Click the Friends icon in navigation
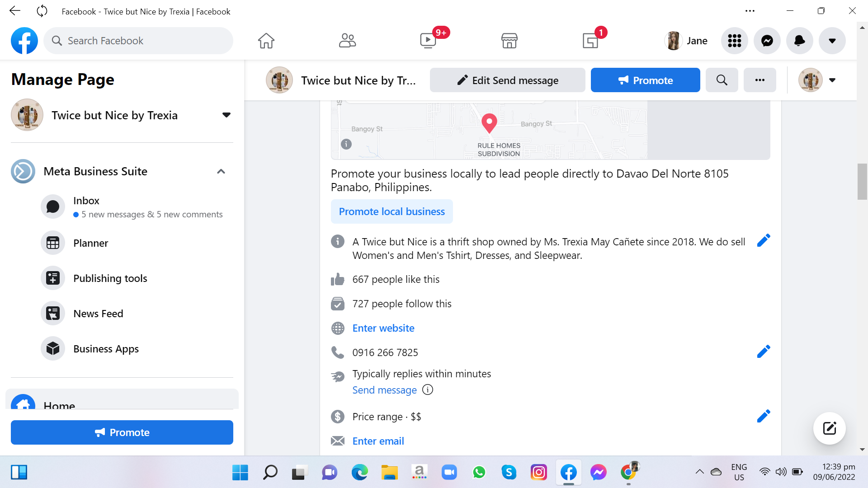 pos(347,41)
